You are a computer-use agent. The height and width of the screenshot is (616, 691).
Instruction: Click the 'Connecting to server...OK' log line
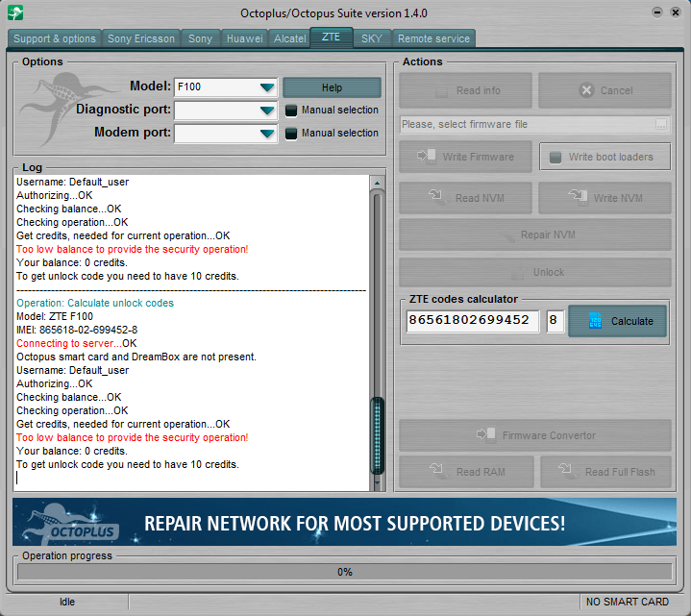[x=77, y=343]
